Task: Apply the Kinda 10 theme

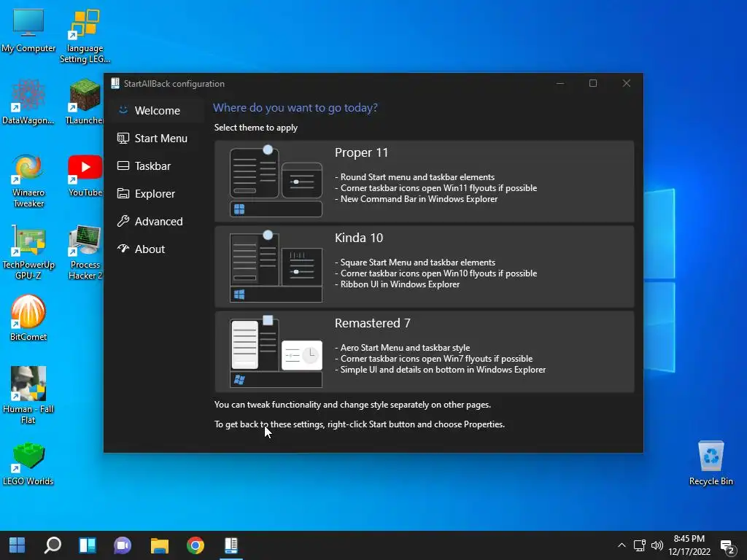Action: [424, 267]
